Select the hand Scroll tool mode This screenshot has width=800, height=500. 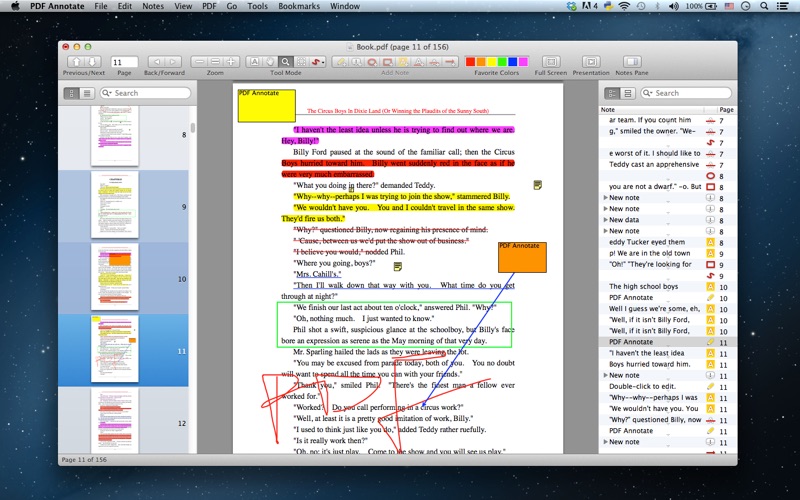270,62
